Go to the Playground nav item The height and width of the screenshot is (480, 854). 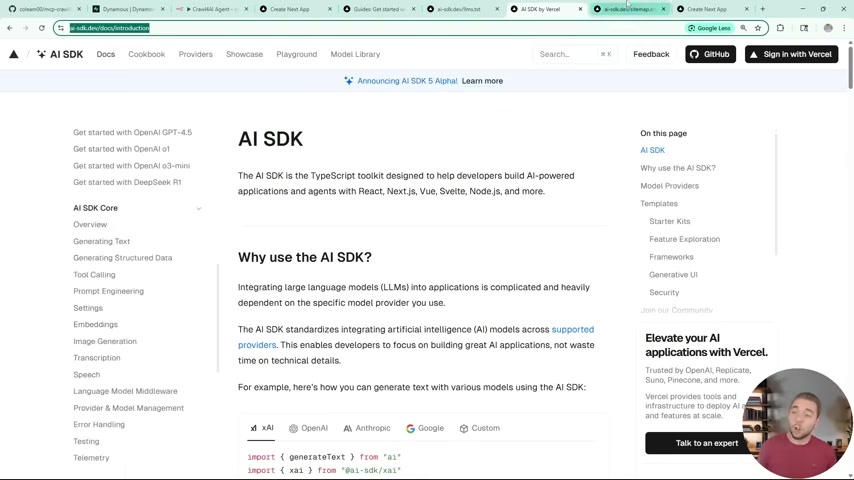[x=296, y=54]
